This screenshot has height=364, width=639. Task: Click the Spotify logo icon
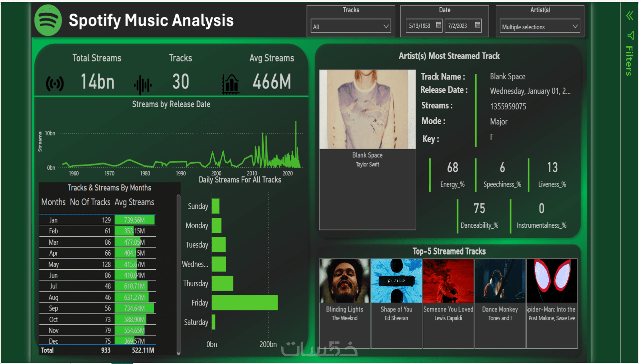click(48, 20)
